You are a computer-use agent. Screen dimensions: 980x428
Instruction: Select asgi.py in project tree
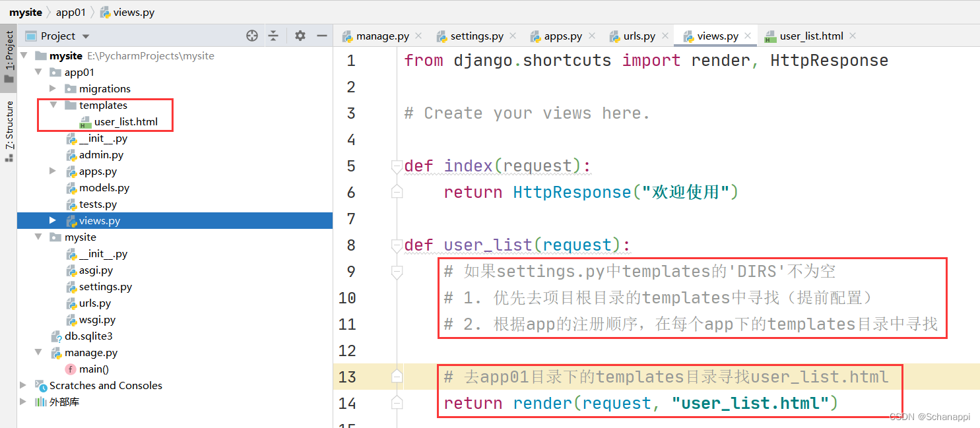[x=96, y=270]
